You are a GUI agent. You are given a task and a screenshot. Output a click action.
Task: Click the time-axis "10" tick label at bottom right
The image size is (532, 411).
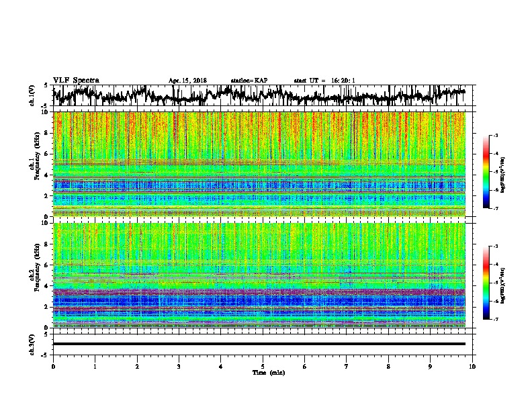tap(472, 367)
